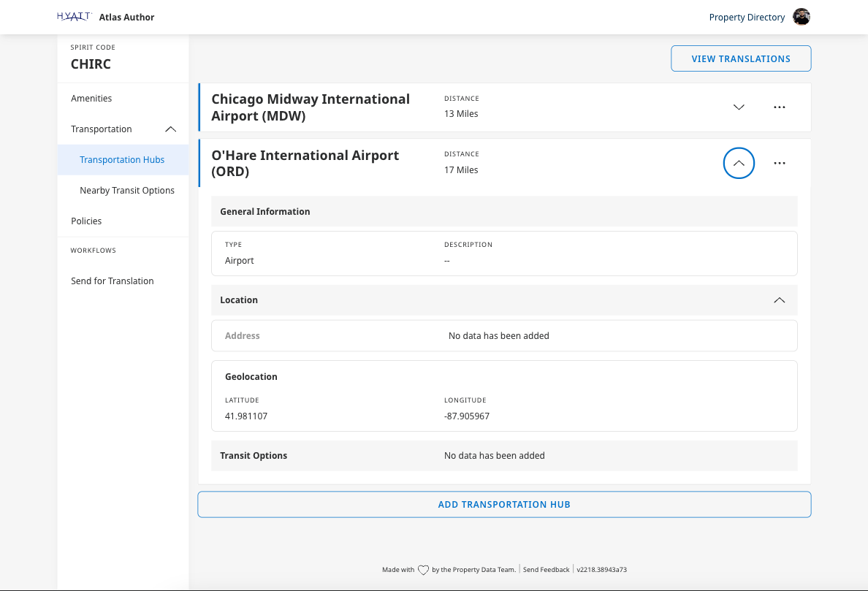The image size is (868, 591).
Task: Click the heart icon in footer
Action: point(423,570)
